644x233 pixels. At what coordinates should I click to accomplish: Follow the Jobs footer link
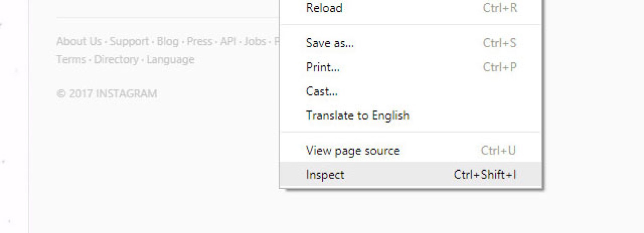pyautogui.click(x=255, y=42)
